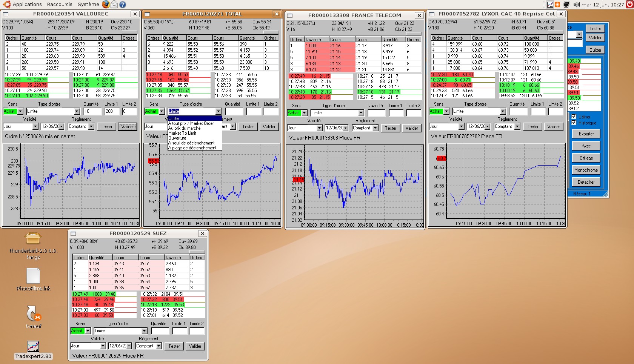The height and width of the screenshot is (364, 634).
Task: Toggle the Historique checkbox
Action: [x=574, y=123]
